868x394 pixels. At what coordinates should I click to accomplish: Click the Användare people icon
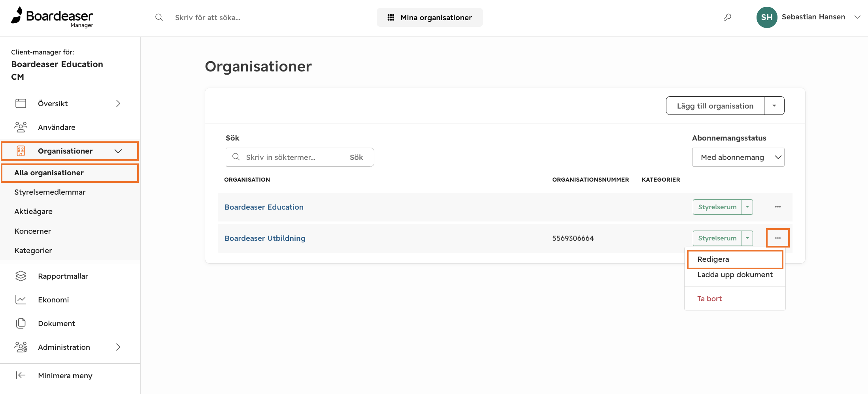coord(21,127)
